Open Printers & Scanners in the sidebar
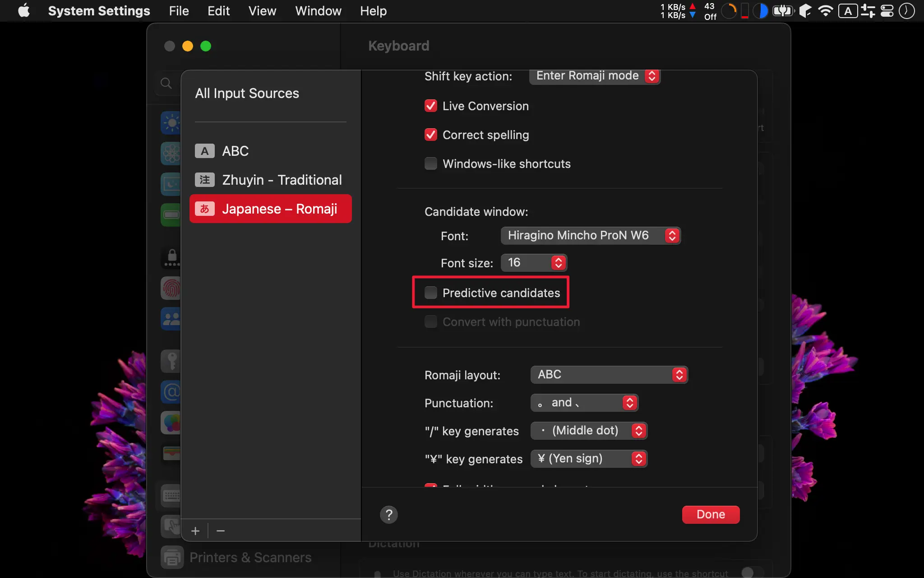 pos(236,557)
